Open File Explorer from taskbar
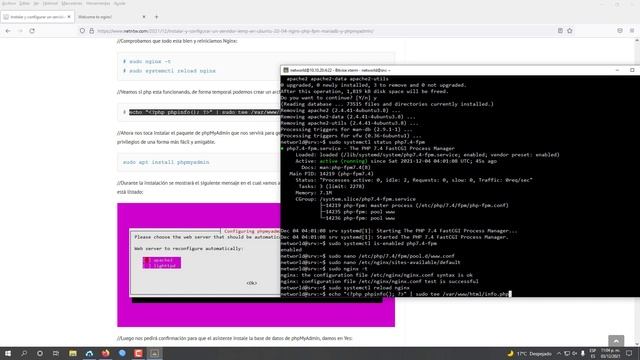640x360 pixels. [x=73, y=353]
